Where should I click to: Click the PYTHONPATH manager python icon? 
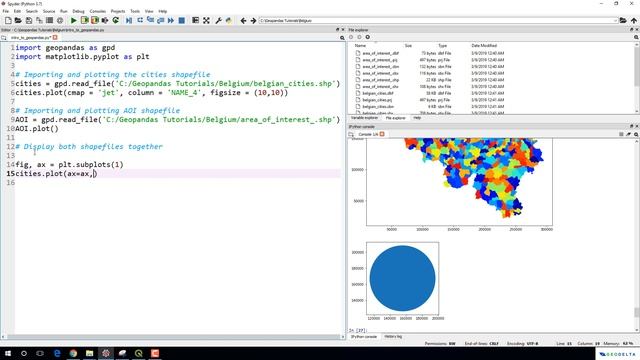click(229, 20)
